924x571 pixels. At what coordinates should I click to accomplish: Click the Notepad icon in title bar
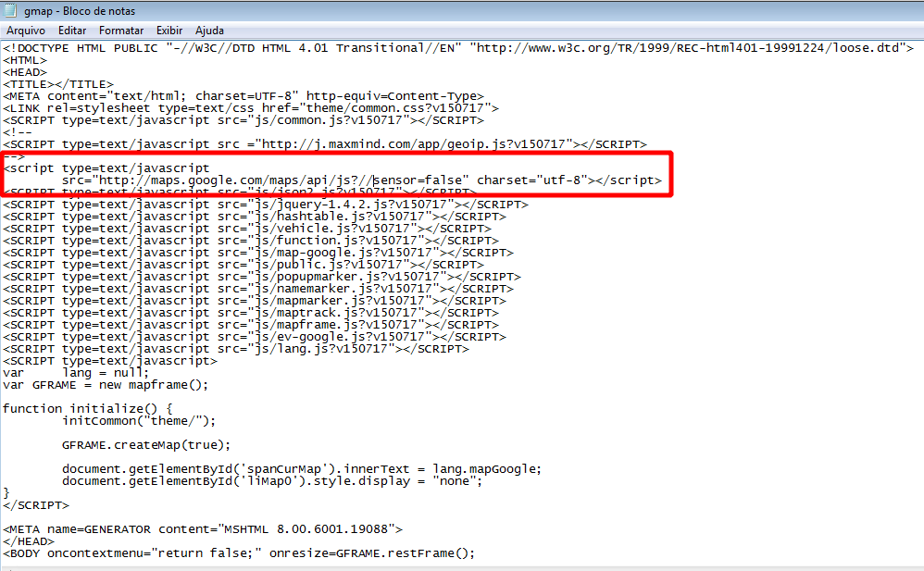pos(12,11)
